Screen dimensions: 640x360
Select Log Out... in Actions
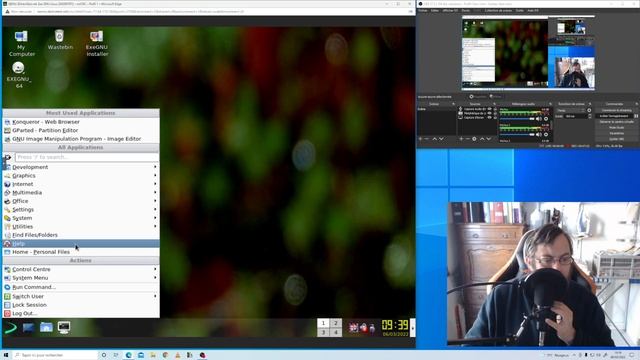coord(81,313)
